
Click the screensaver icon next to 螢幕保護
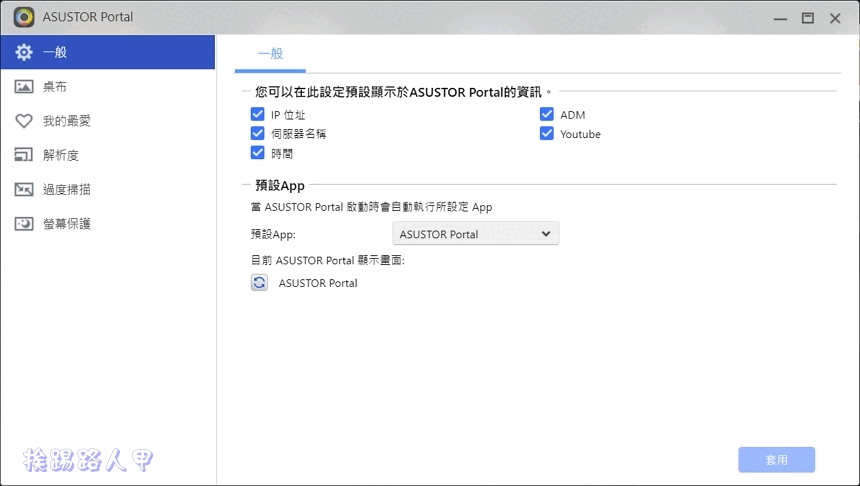(24, 224)
